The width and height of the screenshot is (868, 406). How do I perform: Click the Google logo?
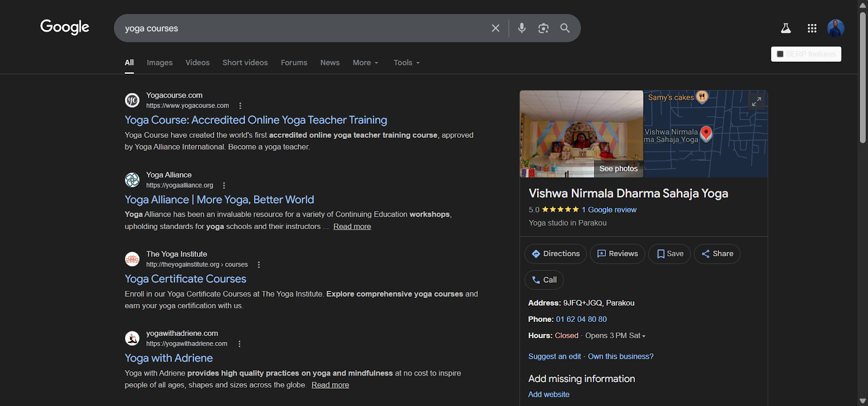pos(65,27)
